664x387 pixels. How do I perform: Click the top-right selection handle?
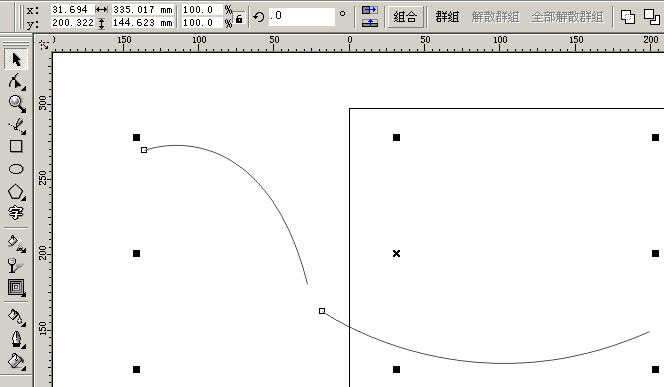[656, 138]
